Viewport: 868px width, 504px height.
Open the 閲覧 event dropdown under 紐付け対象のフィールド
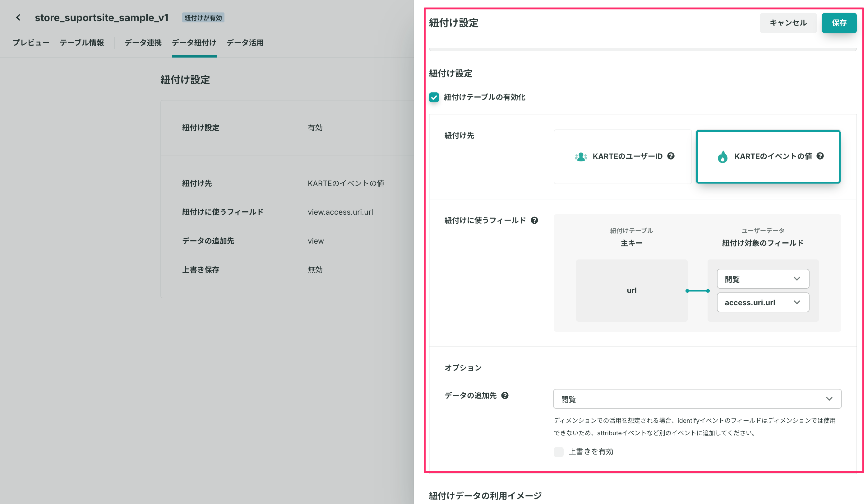pos(763,279)
